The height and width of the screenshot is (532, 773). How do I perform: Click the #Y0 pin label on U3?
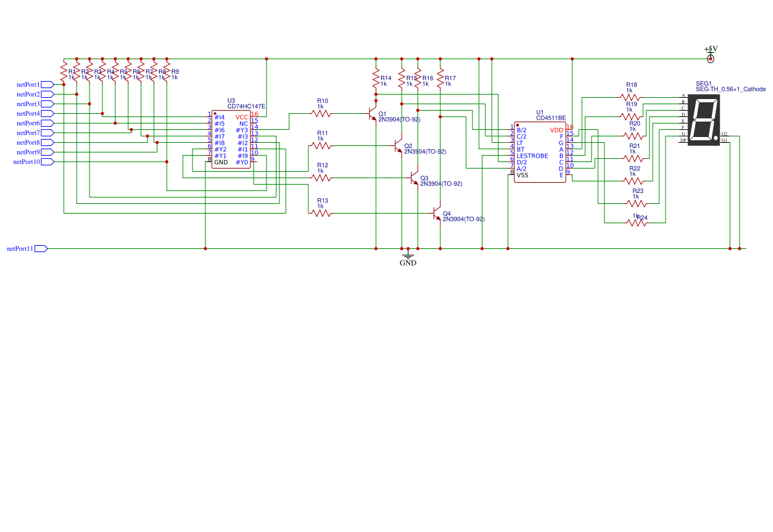(242, 162)
